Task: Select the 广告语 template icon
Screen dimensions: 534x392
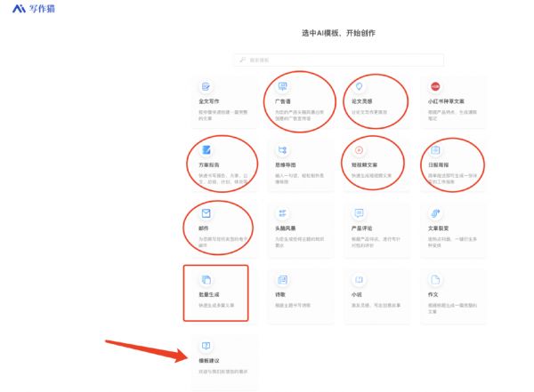Action: (283, 87)
